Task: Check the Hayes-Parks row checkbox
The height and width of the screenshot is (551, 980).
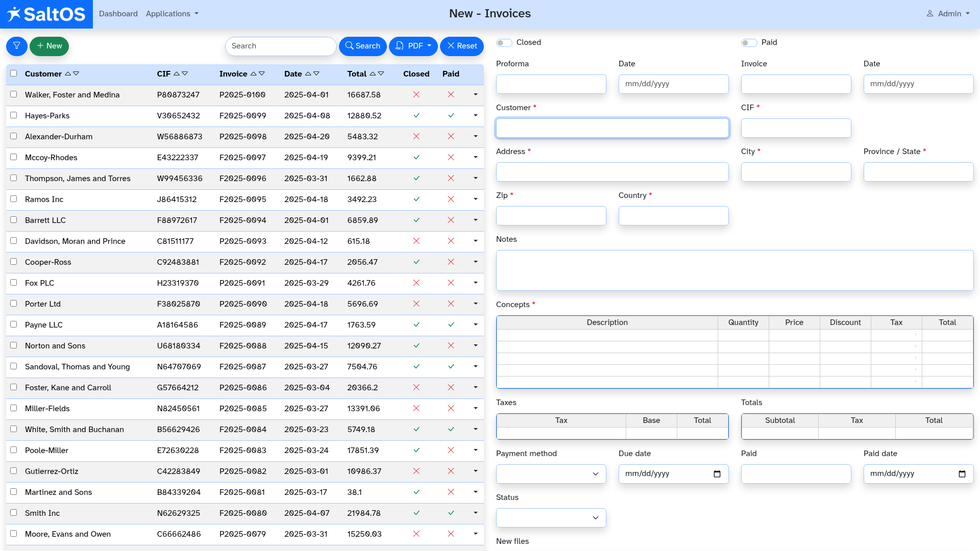Action: [x=14, y=115]
